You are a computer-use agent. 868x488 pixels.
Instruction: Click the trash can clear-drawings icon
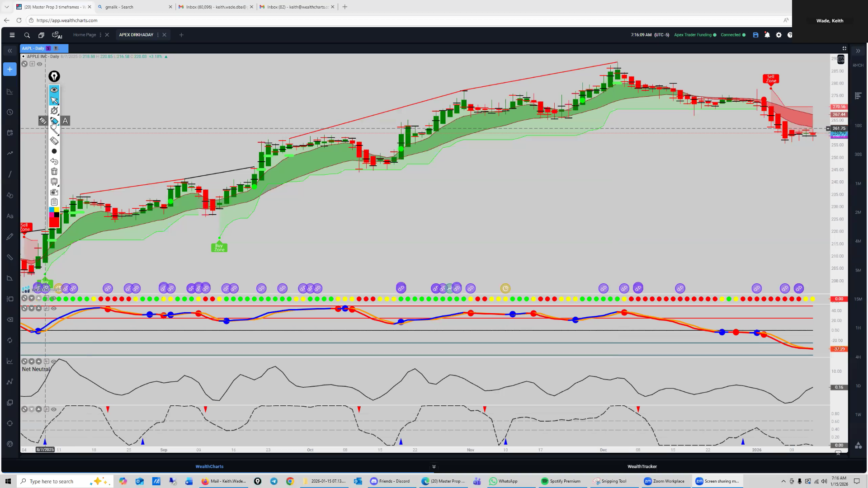point(54,171)
